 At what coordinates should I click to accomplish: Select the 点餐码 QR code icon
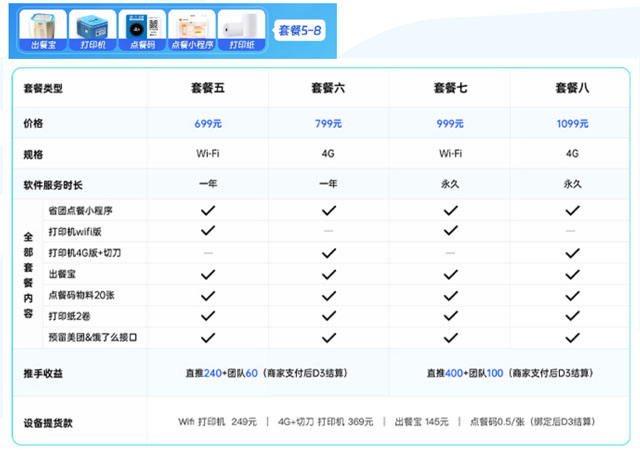141,26
